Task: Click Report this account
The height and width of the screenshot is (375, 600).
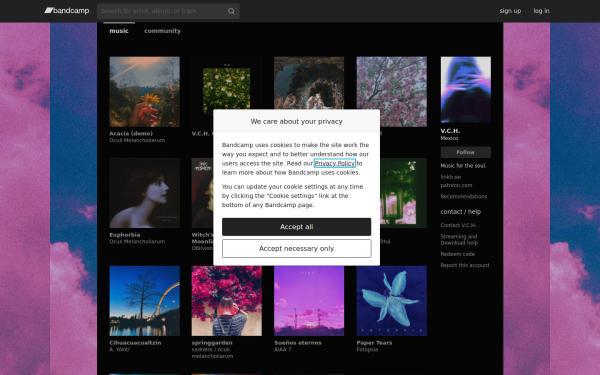Action: coord(465,265)
